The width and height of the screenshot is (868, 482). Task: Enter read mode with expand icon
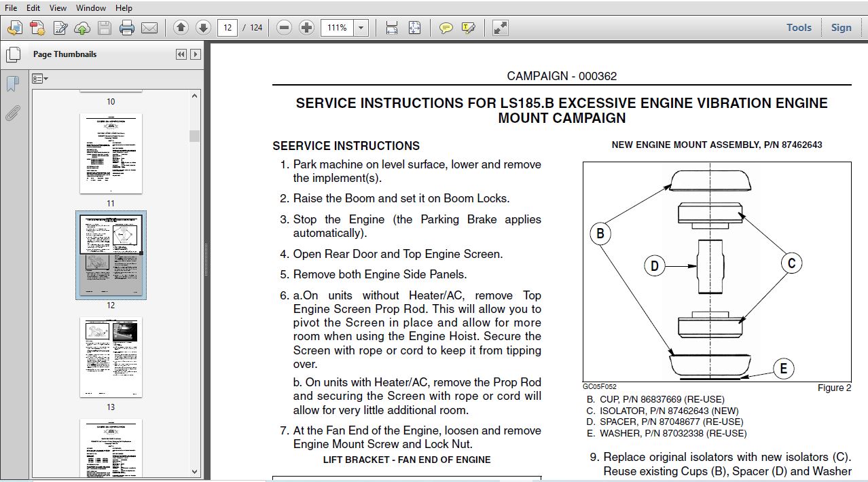click(x=500, y=28)
